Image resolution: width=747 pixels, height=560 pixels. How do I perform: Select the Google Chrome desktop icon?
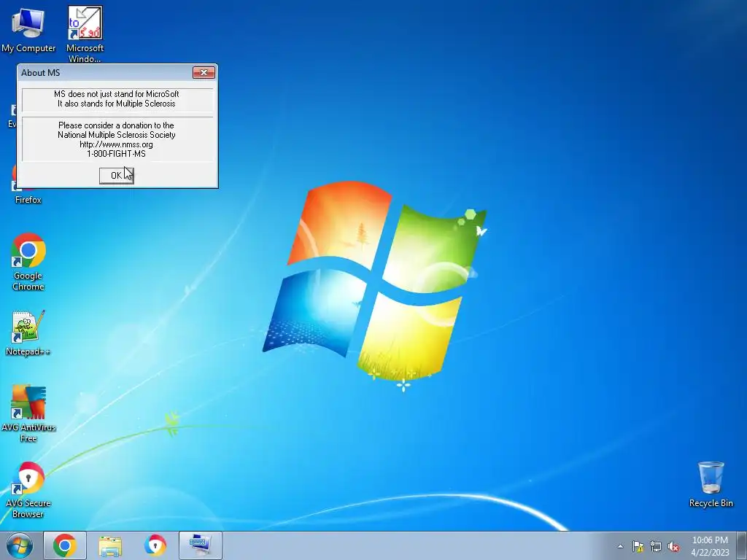coord(28,262)
